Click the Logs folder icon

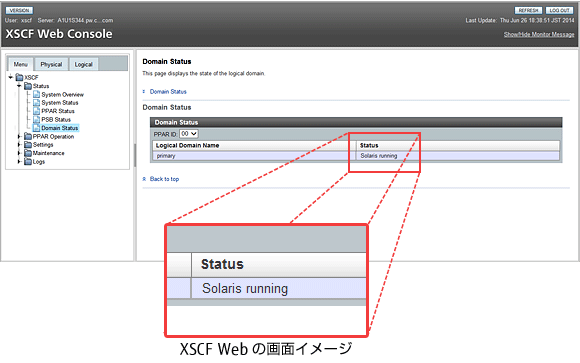pyautogui.click(x=28, y=161)
